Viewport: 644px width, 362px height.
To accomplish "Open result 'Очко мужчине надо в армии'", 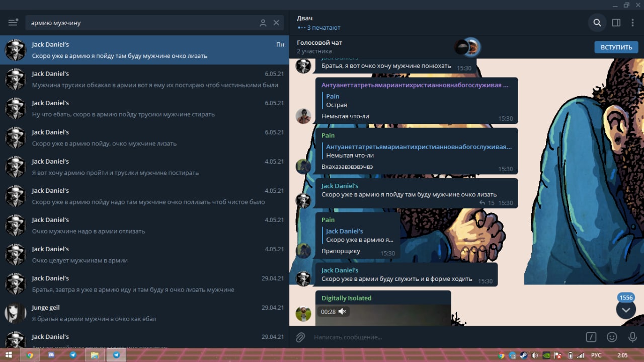I will (x=144, y=225).
